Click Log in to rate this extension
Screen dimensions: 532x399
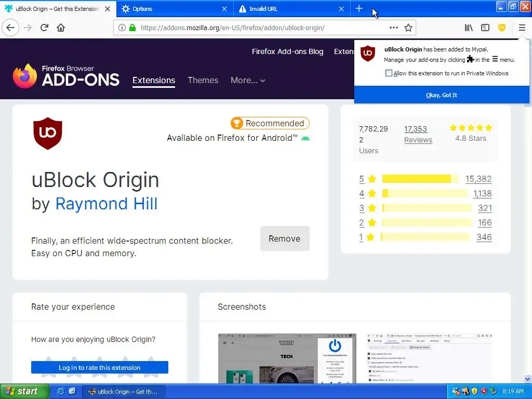[x=99, y=367]
